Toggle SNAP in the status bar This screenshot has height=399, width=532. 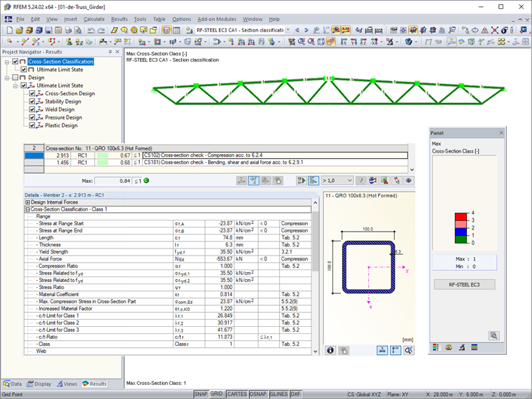(x=200, y=394)
